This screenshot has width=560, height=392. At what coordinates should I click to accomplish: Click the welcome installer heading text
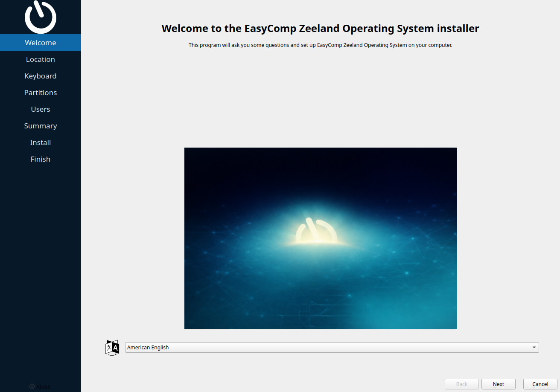click(x=321, y=29)
